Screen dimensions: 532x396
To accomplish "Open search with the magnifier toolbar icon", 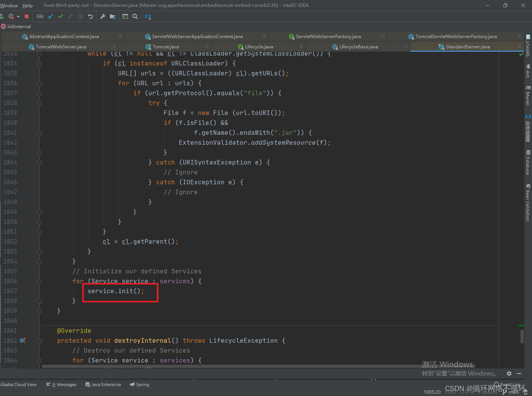I will (x=135, y=16).
